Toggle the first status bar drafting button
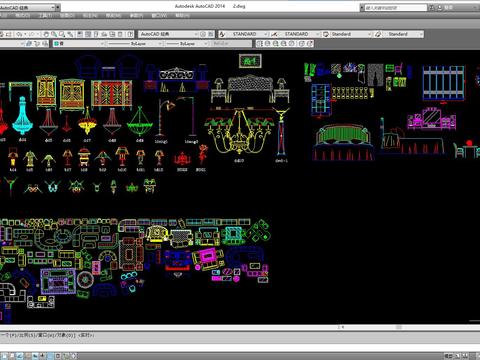This screenshot has width=480, height=360. (x=4, y=356)
